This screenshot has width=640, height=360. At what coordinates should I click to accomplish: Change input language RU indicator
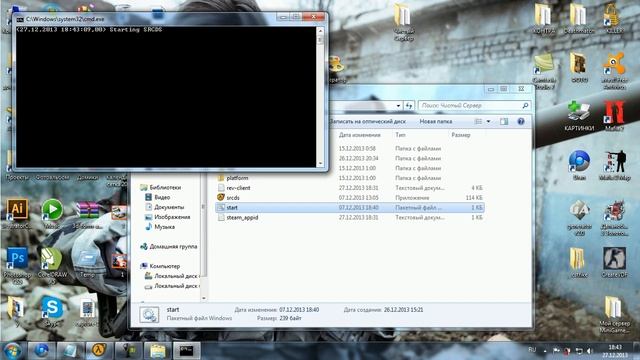532,350
